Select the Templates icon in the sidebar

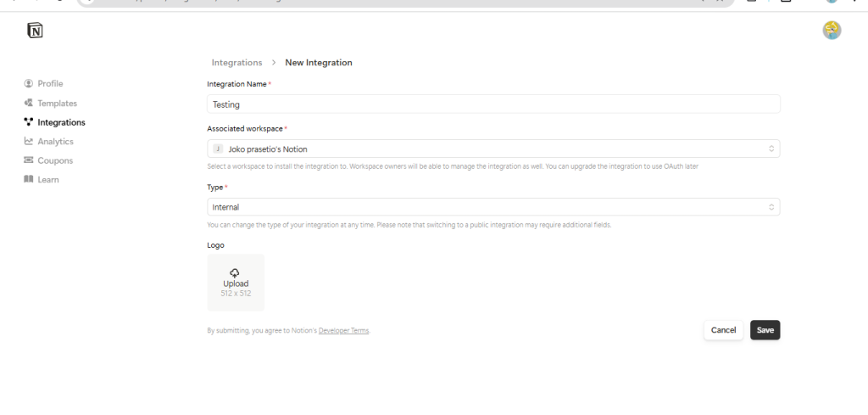pos(29,103)
